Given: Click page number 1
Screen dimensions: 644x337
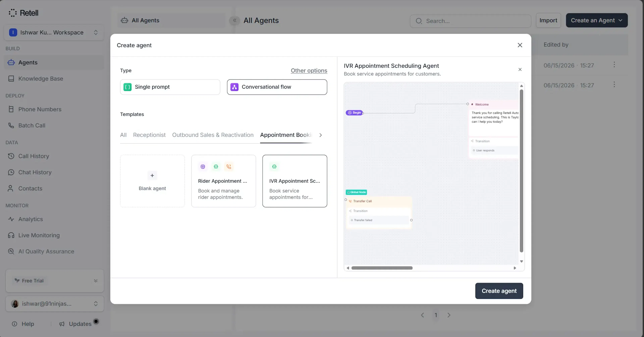Looking at the screenshot, I should 436,315.
